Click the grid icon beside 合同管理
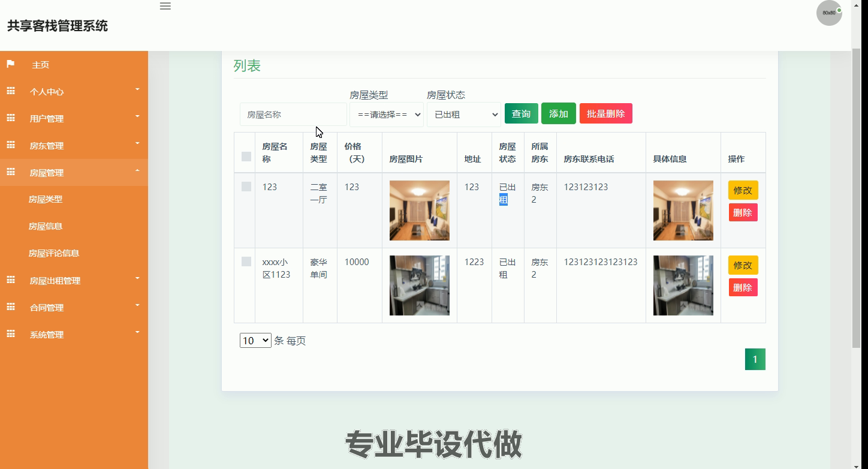 pyautogui.click(x=11, y=307)
